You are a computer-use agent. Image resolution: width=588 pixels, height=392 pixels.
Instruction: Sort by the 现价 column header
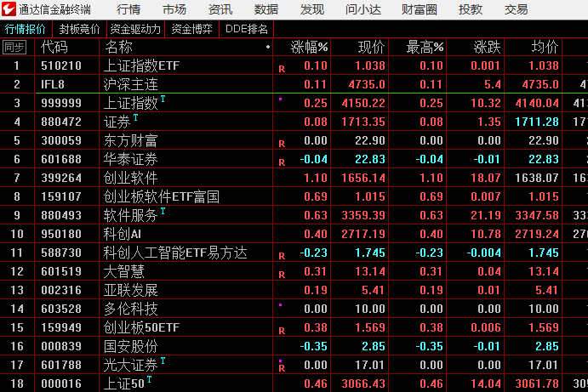click(371, 47)
